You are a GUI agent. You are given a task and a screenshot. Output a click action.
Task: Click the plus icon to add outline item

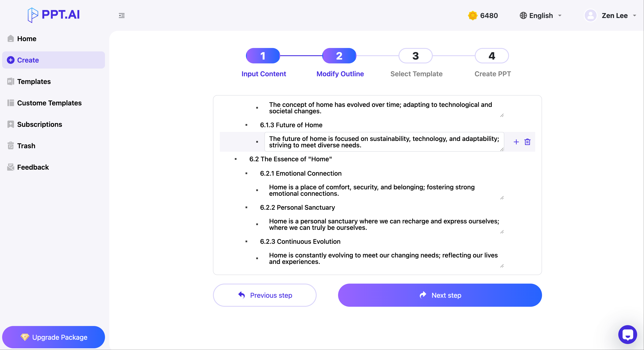point(516,142)
